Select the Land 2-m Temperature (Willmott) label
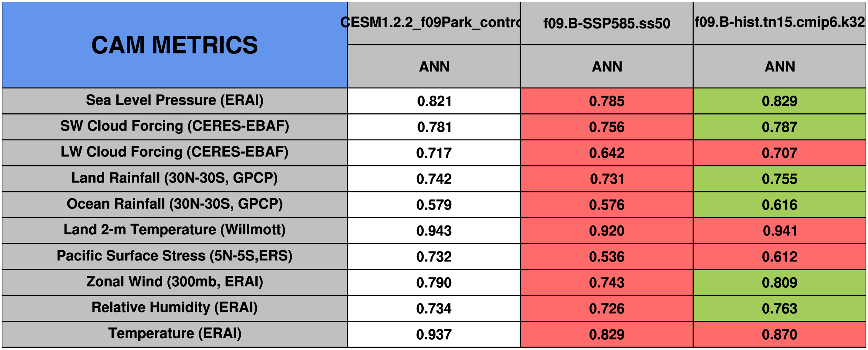The width and height of the screenshot is (868, 350). coord(175,230)
